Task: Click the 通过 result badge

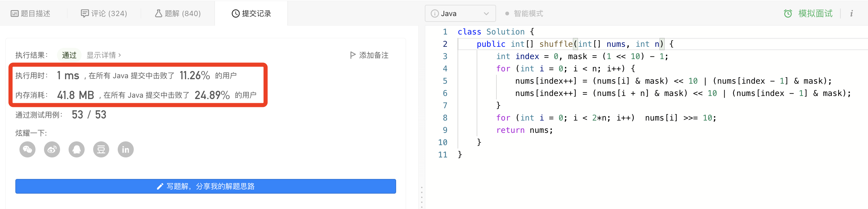Action: (69, 55)
